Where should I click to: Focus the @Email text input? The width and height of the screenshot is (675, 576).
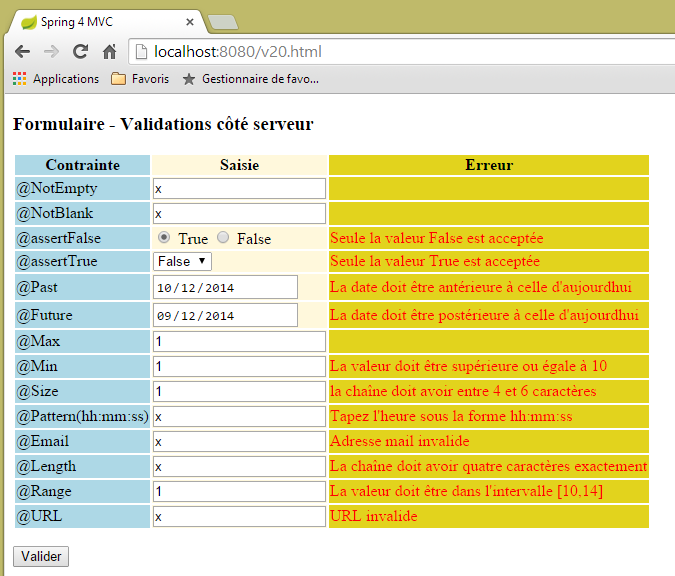[x=239, y=441]
